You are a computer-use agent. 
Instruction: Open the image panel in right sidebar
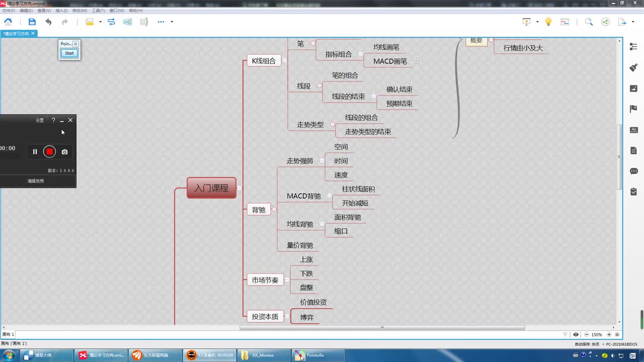click(633, 88)
